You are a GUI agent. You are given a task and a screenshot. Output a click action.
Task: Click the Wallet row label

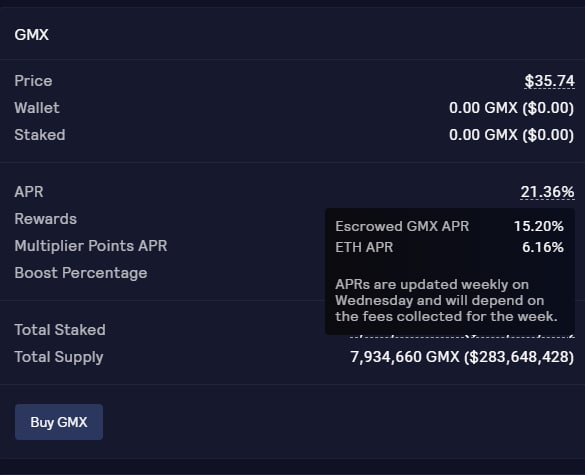pos(37,108)
